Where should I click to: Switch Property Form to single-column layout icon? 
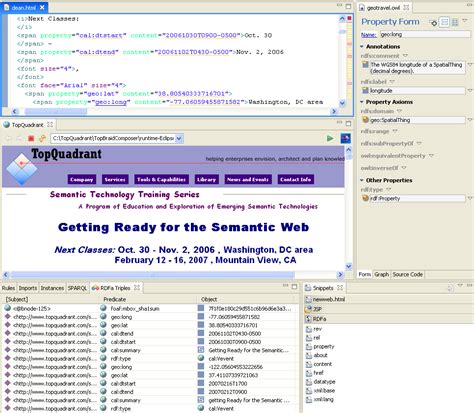point(444,22)
